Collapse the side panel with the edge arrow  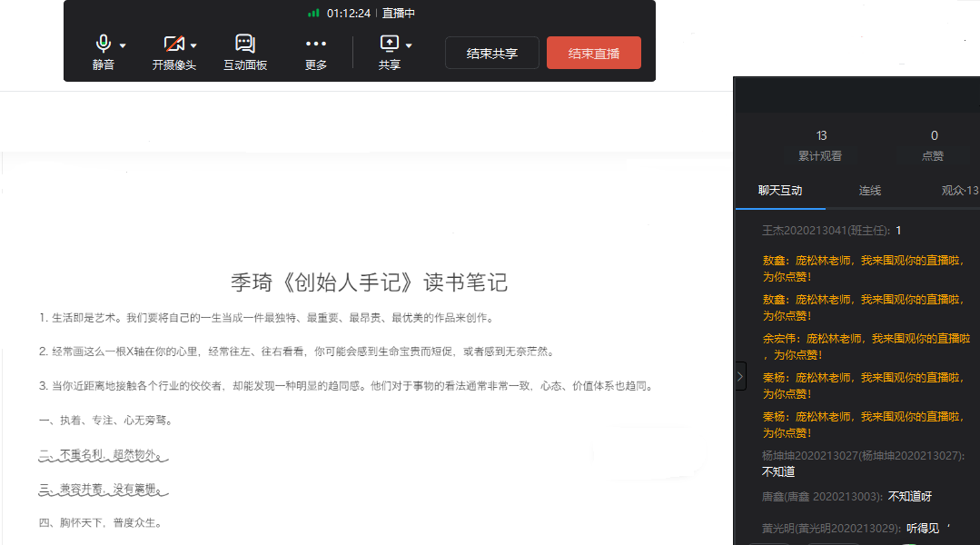click(x=740, y=376)
